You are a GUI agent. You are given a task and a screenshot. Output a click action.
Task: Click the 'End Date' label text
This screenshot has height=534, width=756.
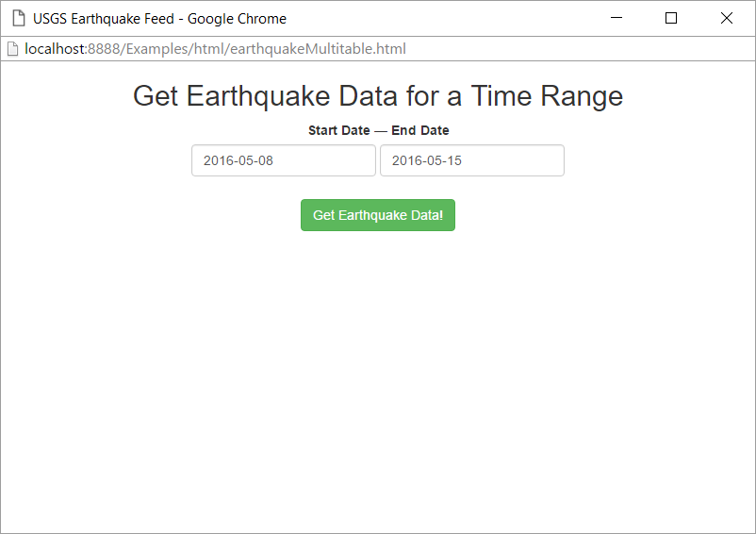click(419, 130)
